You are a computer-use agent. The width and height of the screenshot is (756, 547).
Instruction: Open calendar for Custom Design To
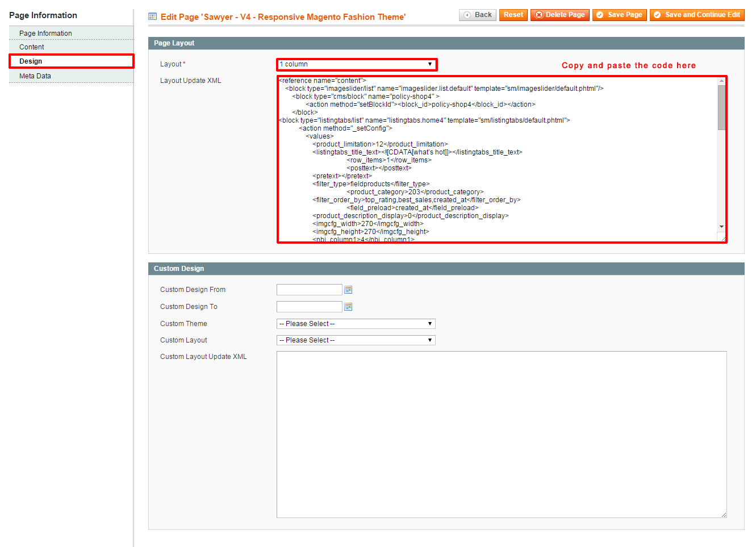[348, 307]
